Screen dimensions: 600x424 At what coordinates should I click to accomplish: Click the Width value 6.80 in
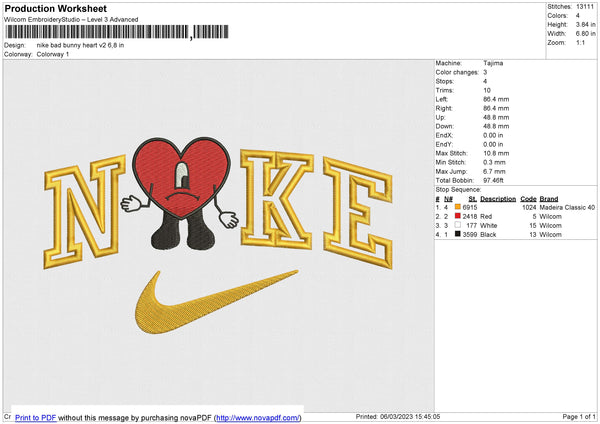click(585, 34)
